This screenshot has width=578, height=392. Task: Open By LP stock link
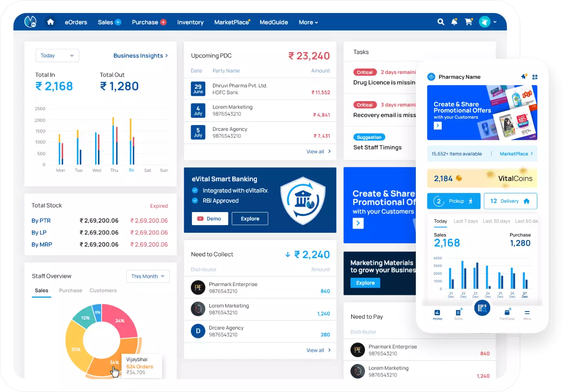click(39, 233)
